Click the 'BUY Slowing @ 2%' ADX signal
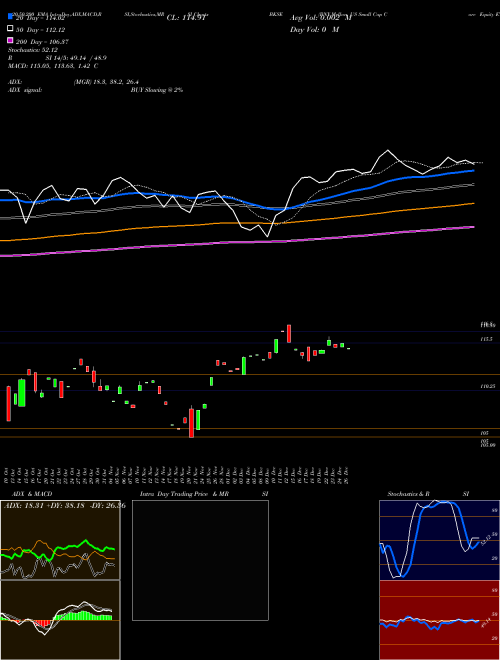The height and width of the screenshot is (660, 500). 157,90
